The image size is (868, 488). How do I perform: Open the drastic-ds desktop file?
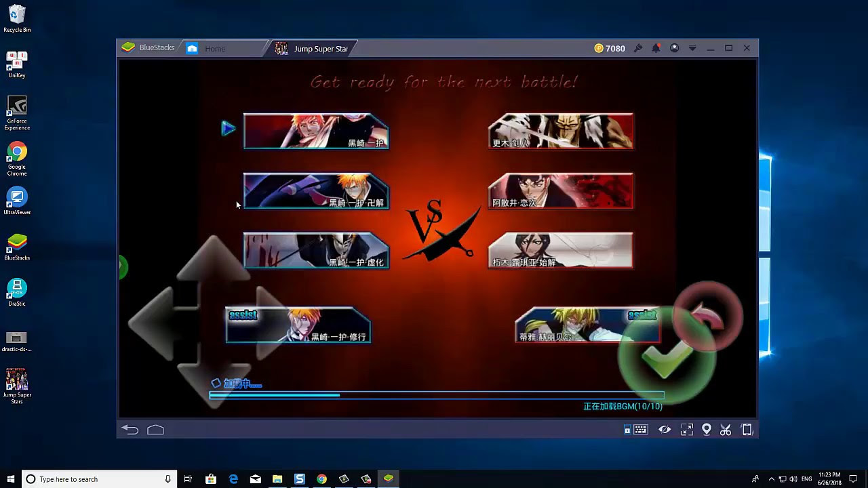tap(17, 342)
